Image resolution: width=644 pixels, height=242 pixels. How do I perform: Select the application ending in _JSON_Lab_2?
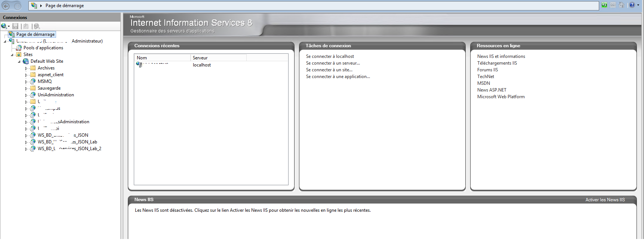click(x=69, y=149)
